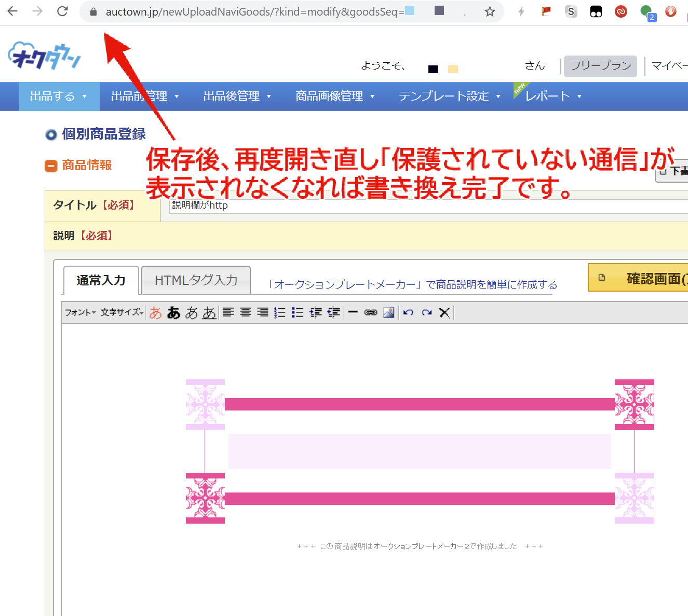
Task: Align text left in the editor
Action: 228,312
